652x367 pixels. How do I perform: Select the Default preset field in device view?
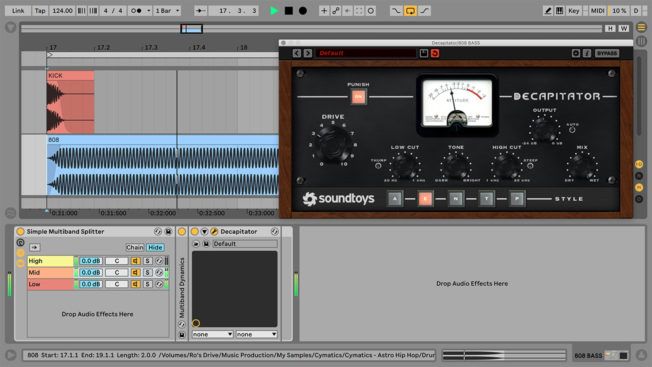(x=245, y=244)
